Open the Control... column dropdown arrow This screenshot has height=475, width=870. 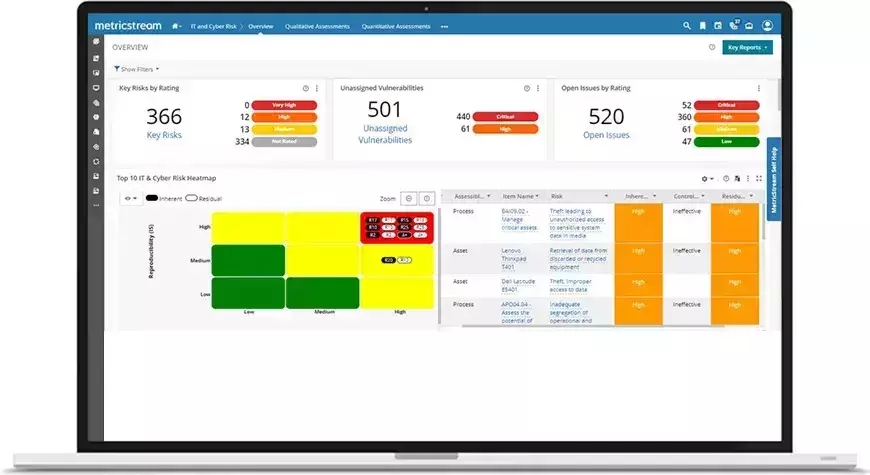(703, 196)
